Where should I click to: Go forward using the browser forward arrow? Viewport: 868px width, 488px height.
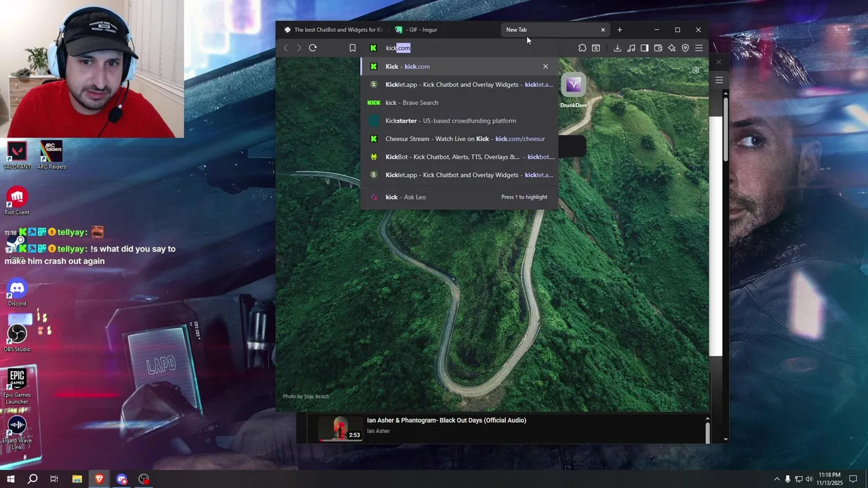298,48
